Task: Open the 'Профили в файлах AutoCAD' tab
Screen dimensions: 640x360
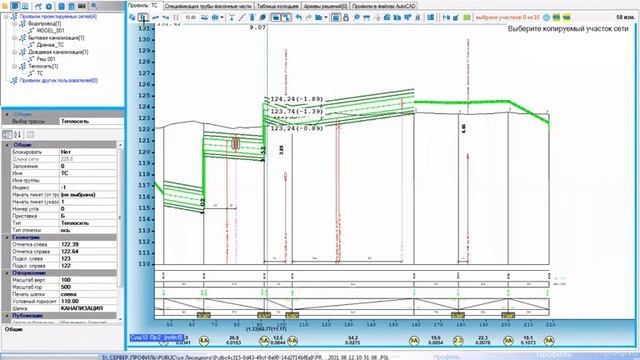Action: tap(383, 6)
